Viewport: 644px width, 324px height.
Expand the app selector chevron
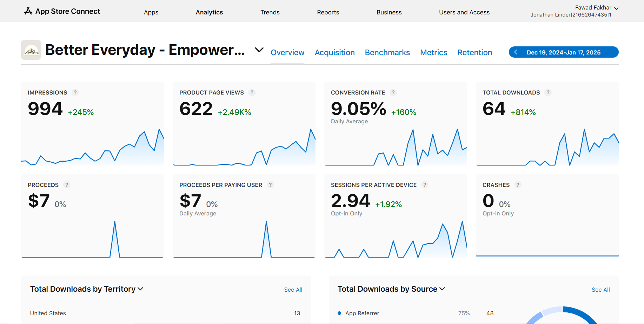point(259,50)
